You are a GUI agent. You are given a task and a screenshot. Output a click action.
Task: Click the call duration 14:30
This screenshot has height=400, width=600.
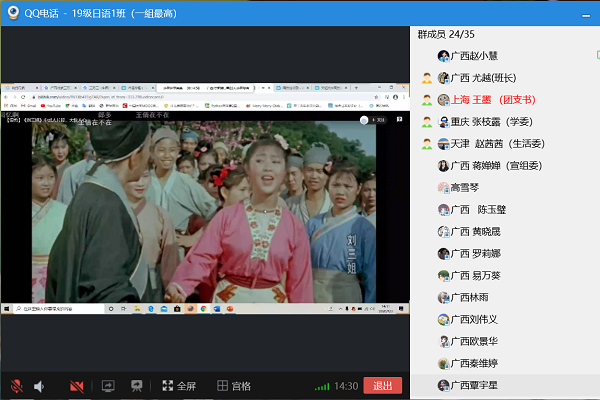346,386
